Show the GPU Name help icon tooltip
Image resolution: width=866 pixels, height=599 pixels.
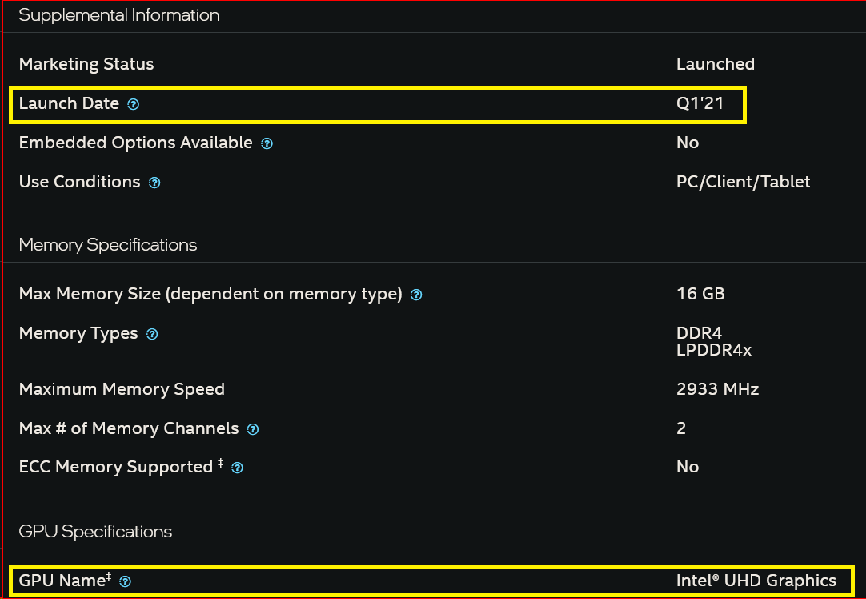pyautogui.click(x=125, y=581)
